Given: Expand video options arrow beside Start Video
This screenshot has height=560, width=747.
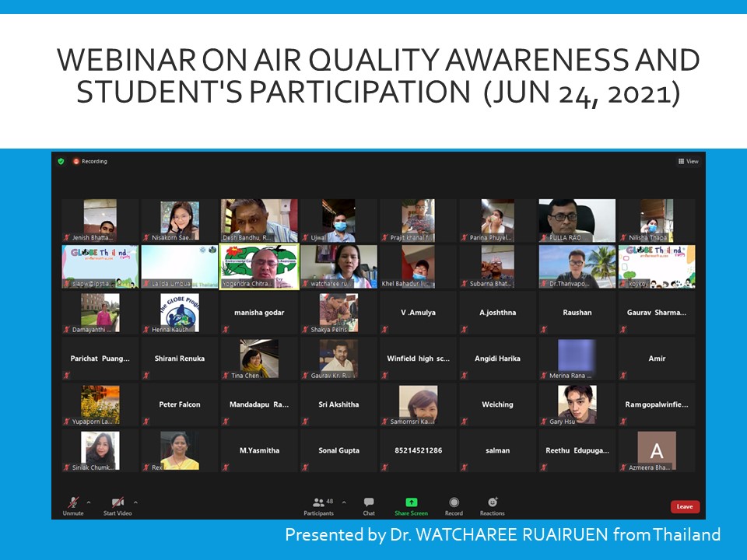Looking at the screenshot, I should coord(135,502).
